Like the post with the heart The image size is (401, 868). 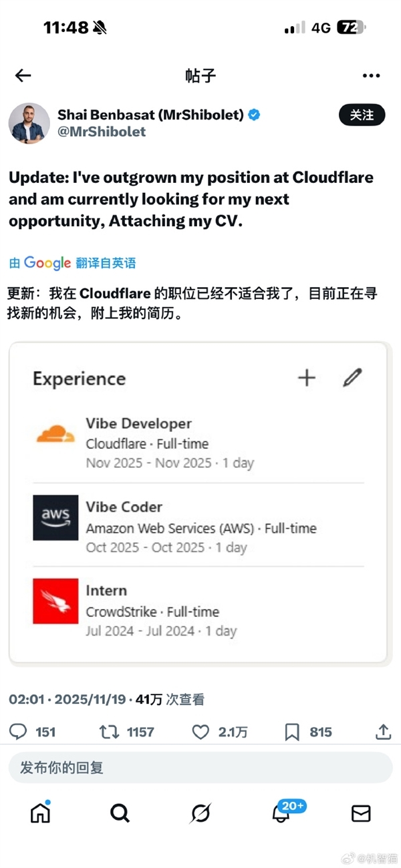click(x=200, y=732)
